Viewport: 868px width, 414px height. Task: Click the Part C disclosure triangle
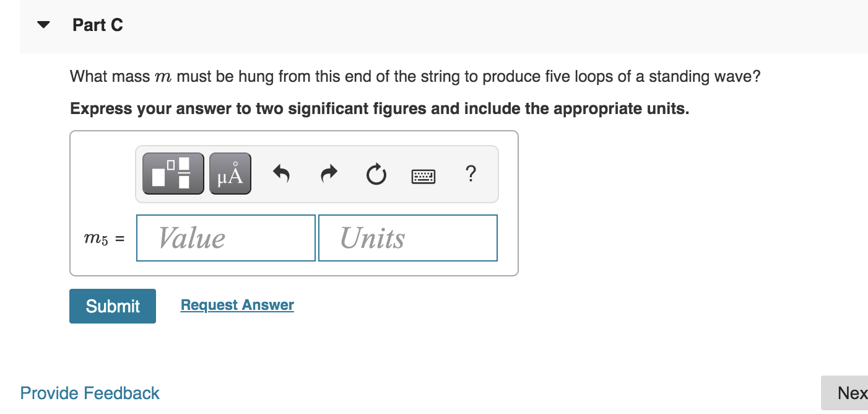point(42,24)
